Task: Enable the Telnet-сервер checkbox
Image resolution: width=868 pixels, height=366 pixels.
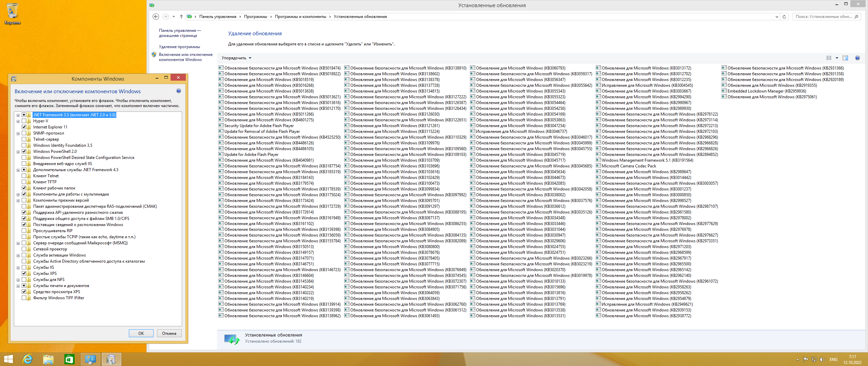Action: tap(24, 139)
